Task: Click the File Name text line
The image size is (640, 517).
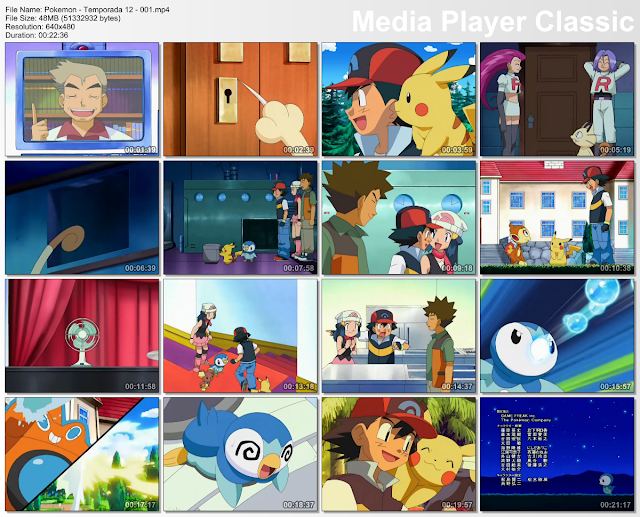Action: click(87, 9)
